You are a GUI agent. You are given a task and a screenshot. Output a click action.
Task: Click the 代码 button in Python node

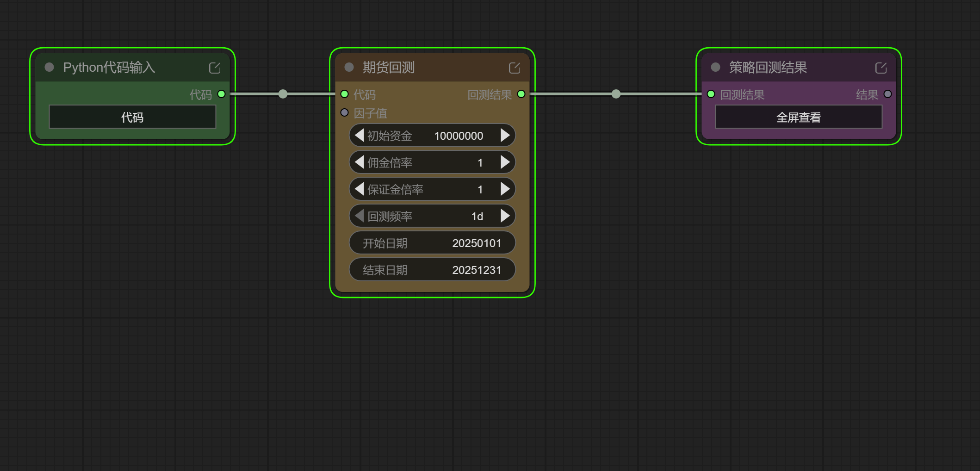point(132,117)
